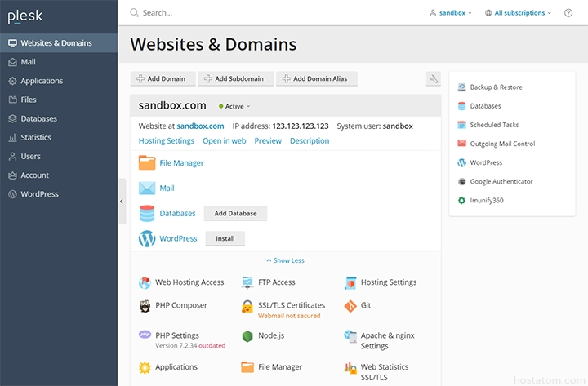Click the help question mark icon
588x386 pixels.
point(568,13)
